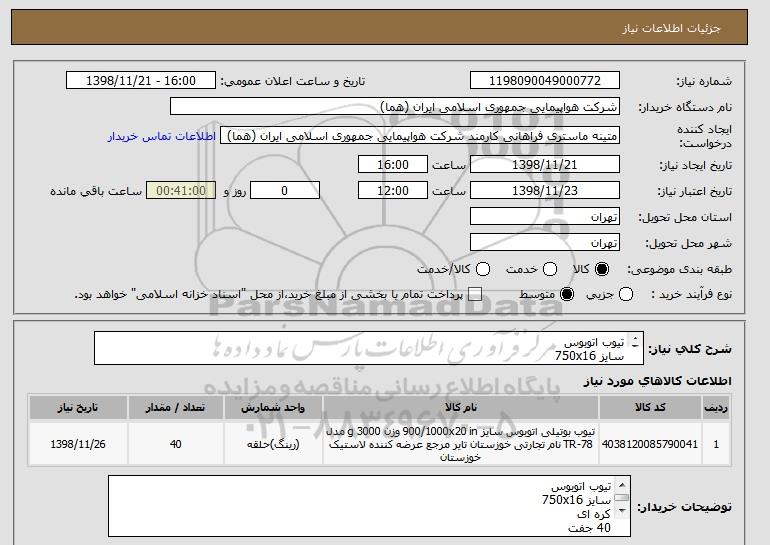This screenshot has width=770, height=545.
Task: Click product code 403812008579​0041 cell
Action: [650, 444]
